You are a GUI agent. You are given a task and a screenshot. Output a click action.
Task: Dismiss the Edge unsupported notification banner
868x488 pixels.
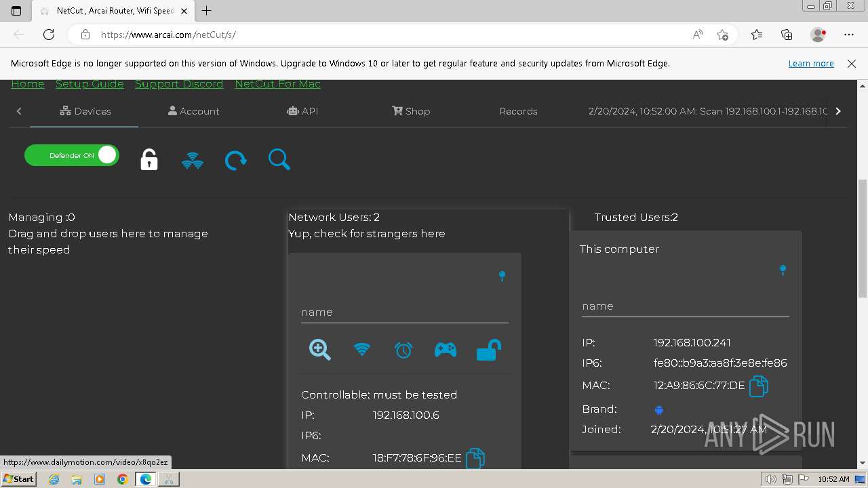[x=852, y=63]
